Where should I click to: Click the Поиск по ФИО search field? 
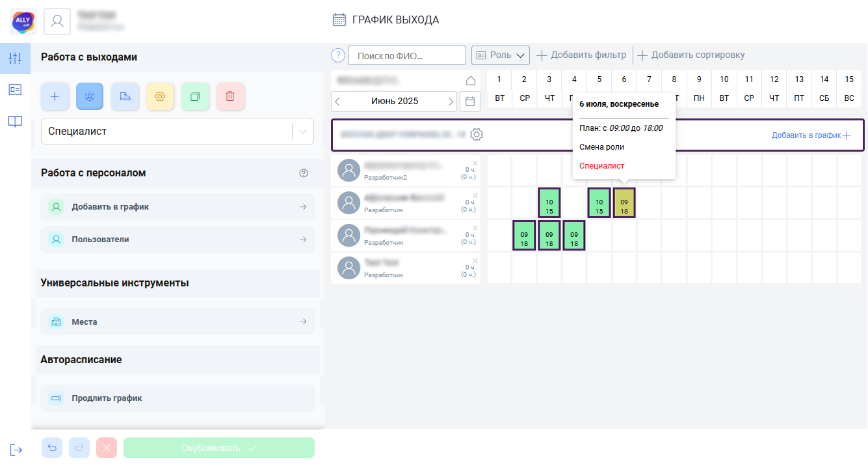pos(407,55)
